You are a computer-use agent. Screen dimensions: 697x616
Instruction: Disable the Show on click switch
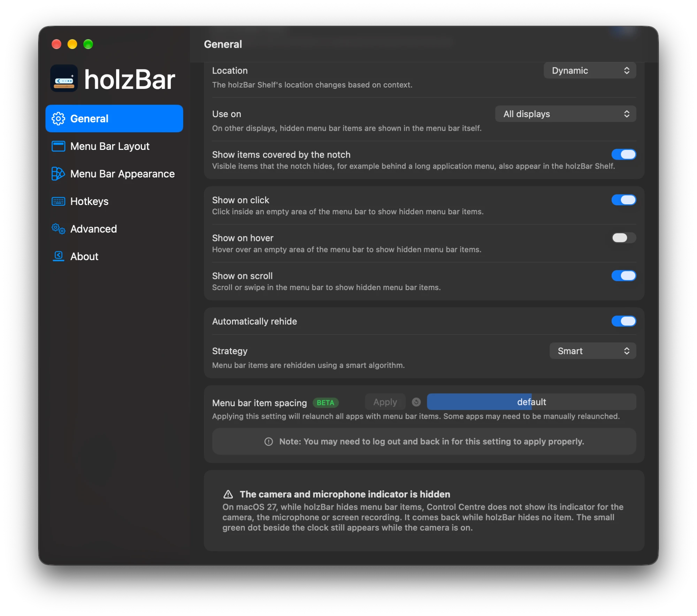pos(623,200)
